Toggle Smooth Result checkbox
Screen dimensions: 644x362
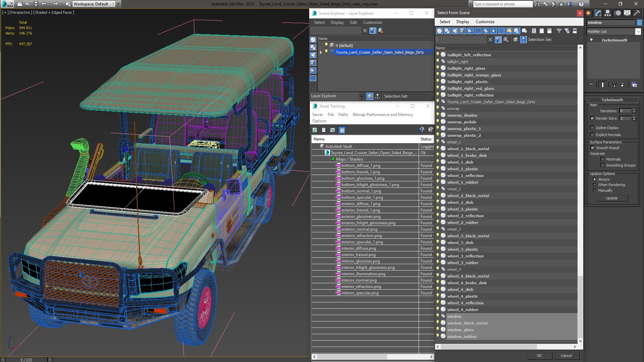coord(592,148)
